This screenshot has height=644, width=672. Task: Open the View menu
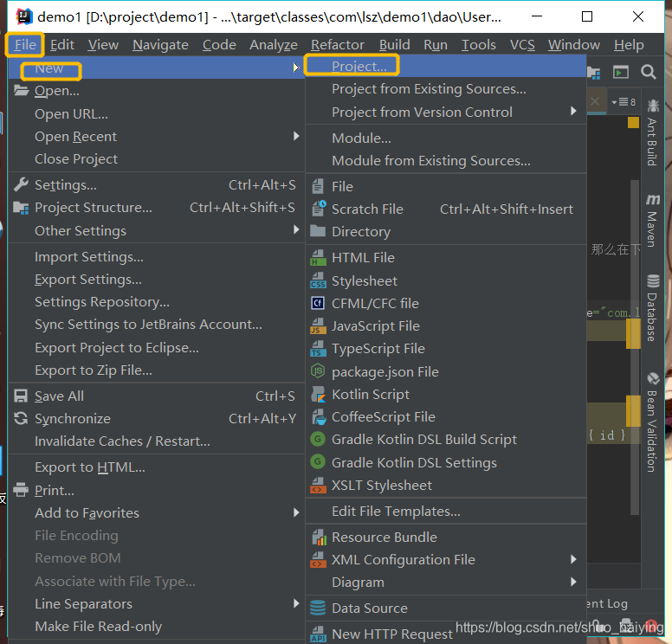(x=103, y=44)
